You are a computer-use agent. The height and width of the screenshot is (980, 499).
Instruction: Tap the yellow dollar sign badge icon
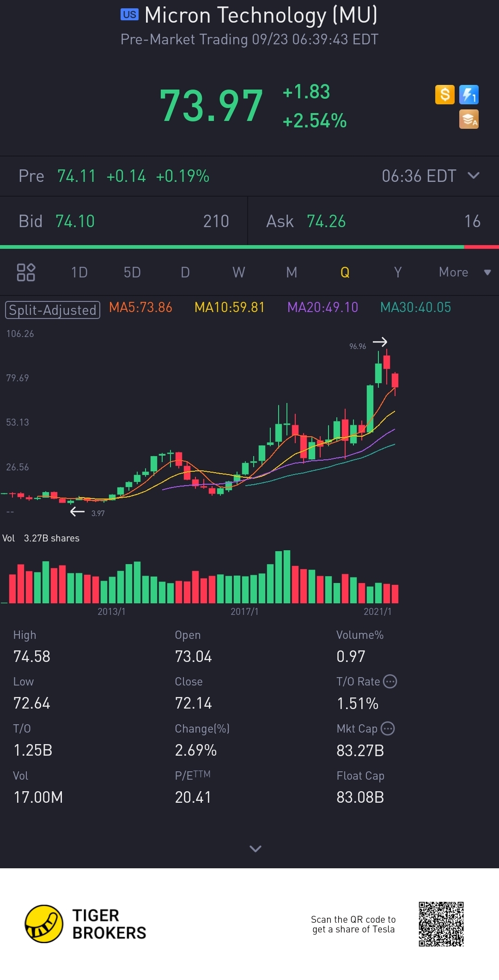(445, 95)
